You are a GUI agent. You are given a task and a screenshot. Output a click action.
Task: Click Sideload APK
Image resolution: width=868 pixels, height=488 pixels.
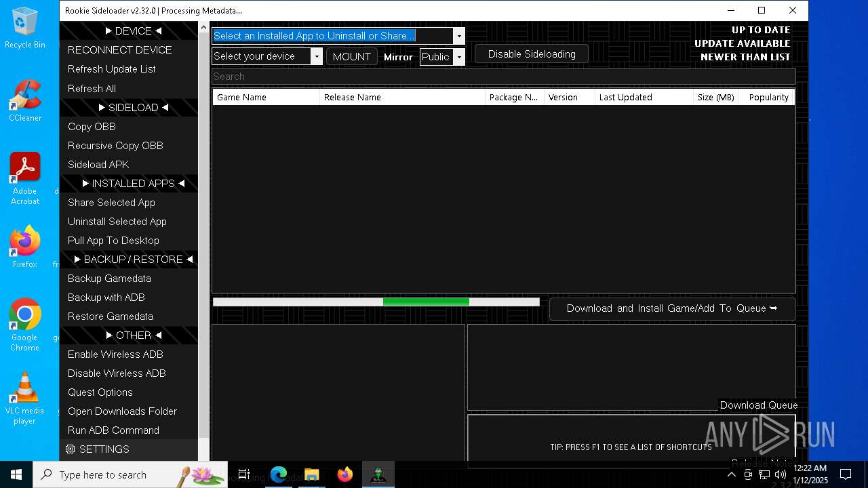(x=128, y=164)
